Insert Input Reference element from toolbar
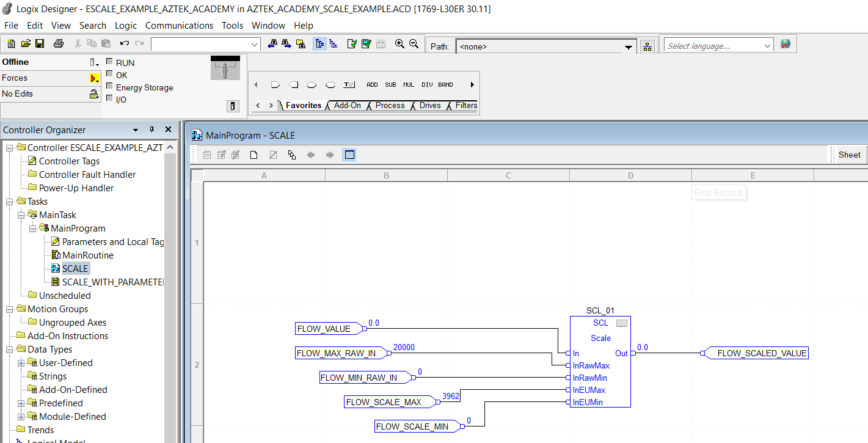 pos(275,85)
